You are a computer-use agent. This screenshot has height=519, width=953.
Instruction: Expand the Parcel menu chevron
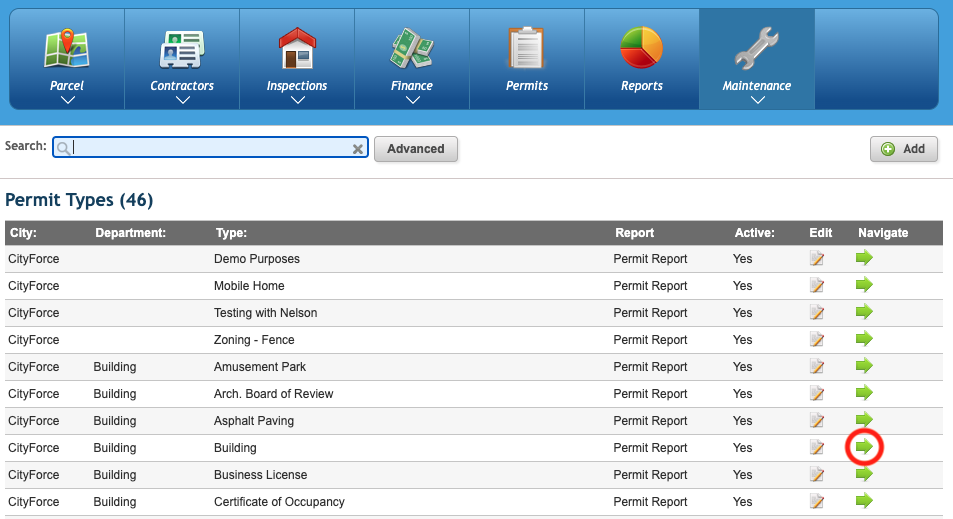tap(67, 100)
